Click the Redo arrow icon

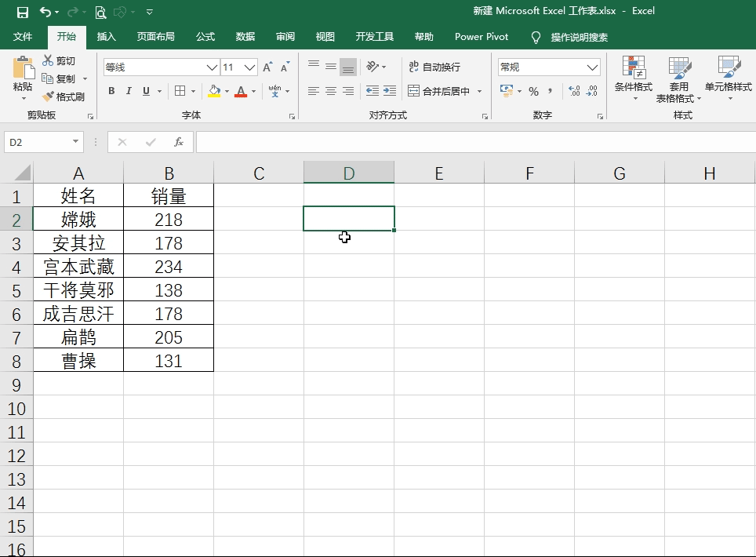[x=72, y=12]
